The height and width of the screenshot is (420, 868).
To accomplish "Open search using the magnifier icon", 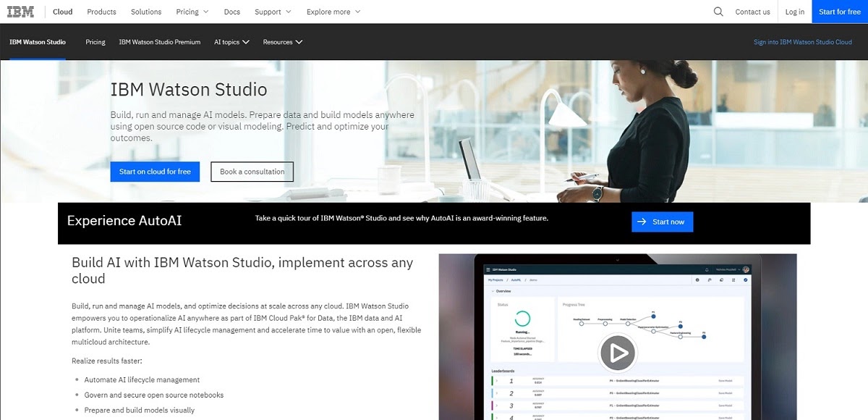I will [718, 12].
